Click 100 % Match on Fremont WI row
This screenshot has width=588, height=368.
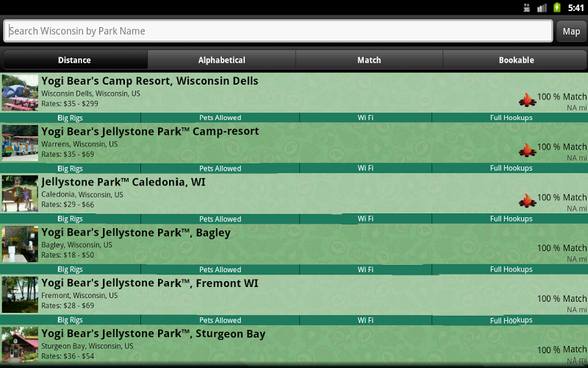(562, 299)
